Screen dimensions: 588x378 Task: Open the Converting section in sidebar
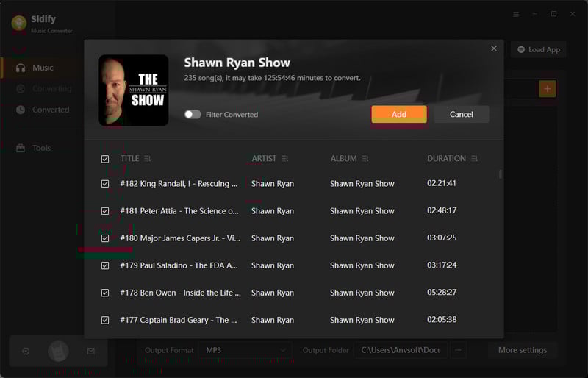(43, 88)
